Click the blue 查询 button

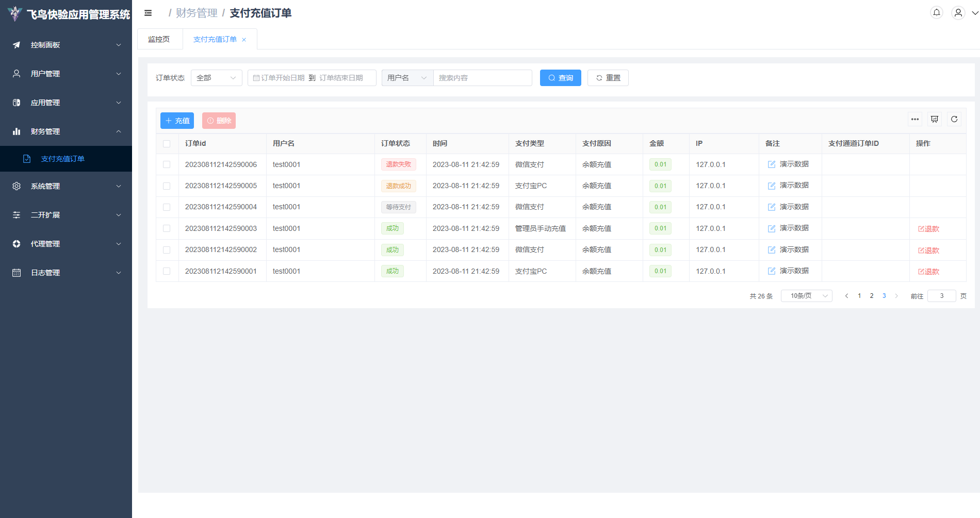coord(560,78)
